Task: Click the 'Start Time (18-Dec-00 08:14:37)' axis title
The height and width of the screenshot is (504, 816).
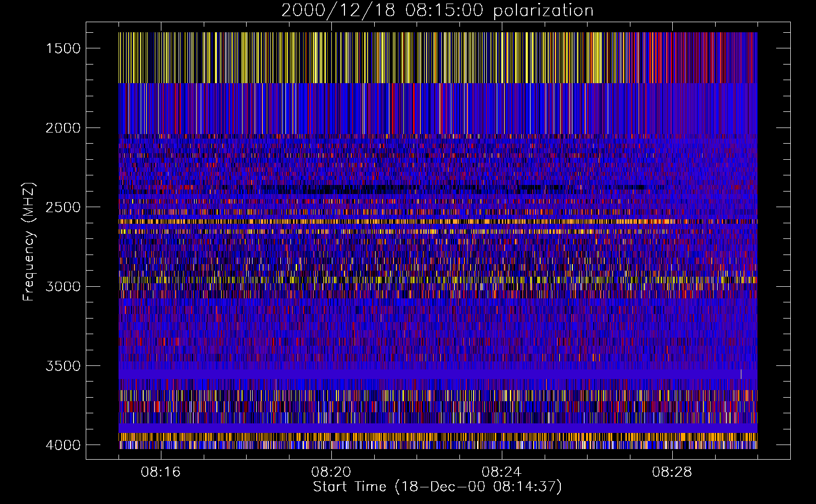Action: (x=437, y=487)
